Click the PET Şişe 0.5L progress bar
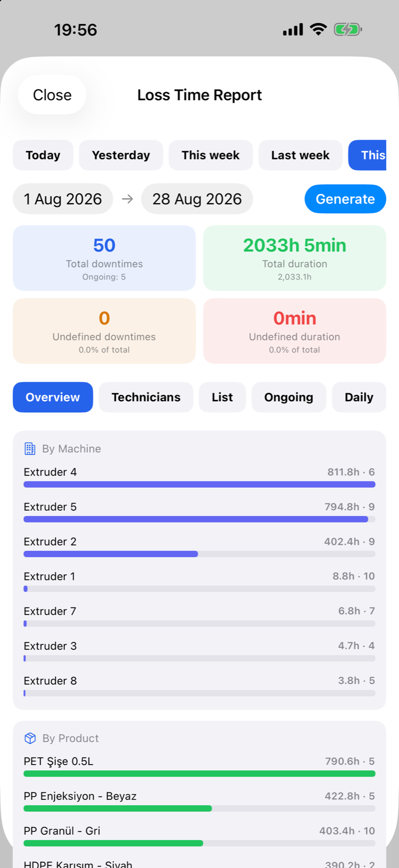The image size is (399, 868). click(x=199, y=774)
